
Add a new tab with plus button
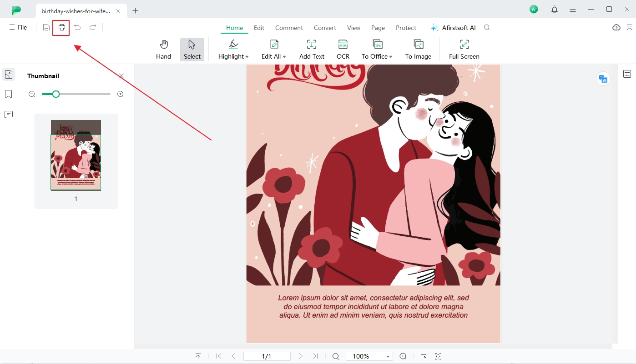pos(135,11)
